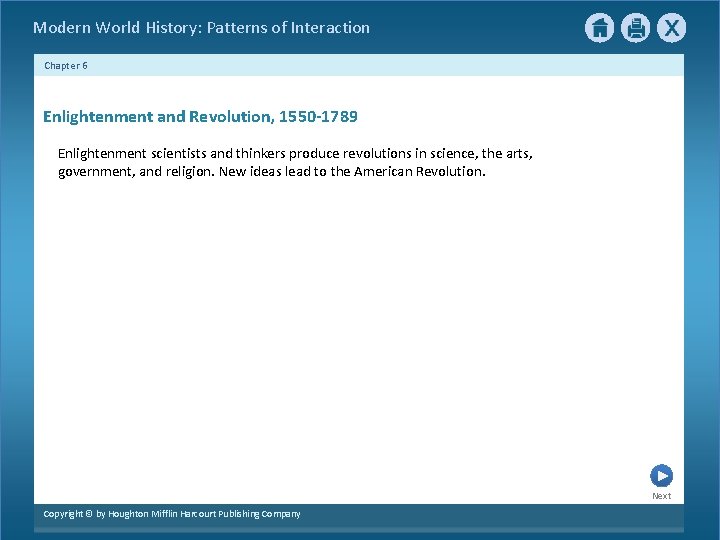Screen dimensions: 720x540
Task: Click title 'Modern World History: Patterns of Interaction'
Action: 201,28
